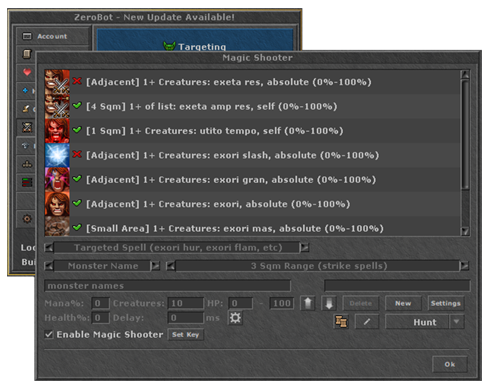
Task: Click the Delete button
Action: tap(361, 303)
